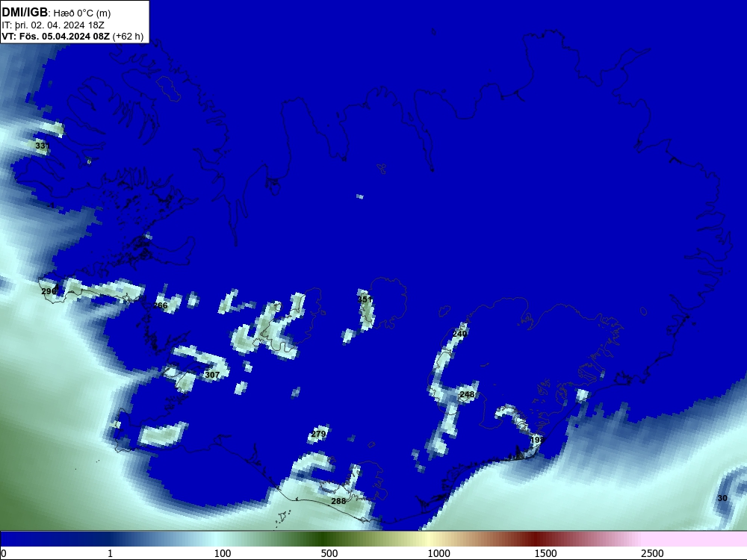Image resolution: width=747 pixels, height=560 pixels.
Task: Click the '(+62 h)' forecast offset text
Action: pyautogui.click(x=128, y=36)
